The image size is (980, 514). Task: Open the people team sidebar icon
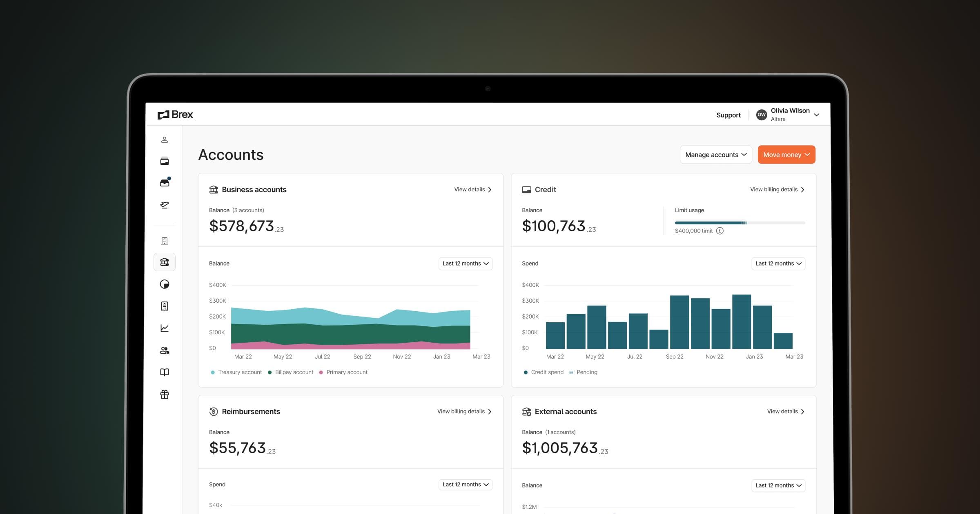[x=165, y=350]
